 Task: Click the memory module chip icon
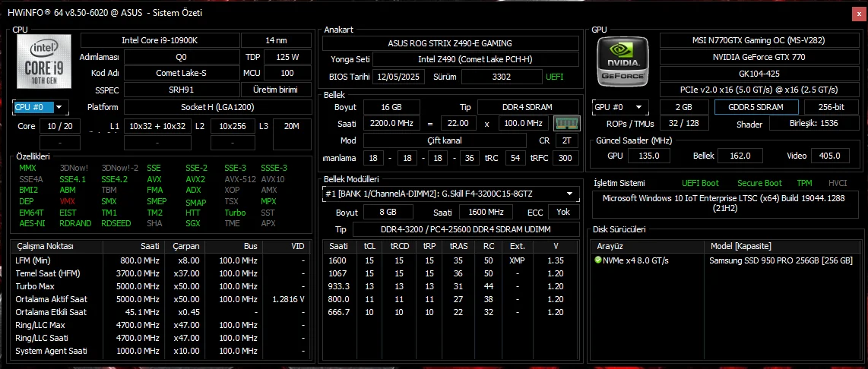pyautogui.click(x=567, y=123)
